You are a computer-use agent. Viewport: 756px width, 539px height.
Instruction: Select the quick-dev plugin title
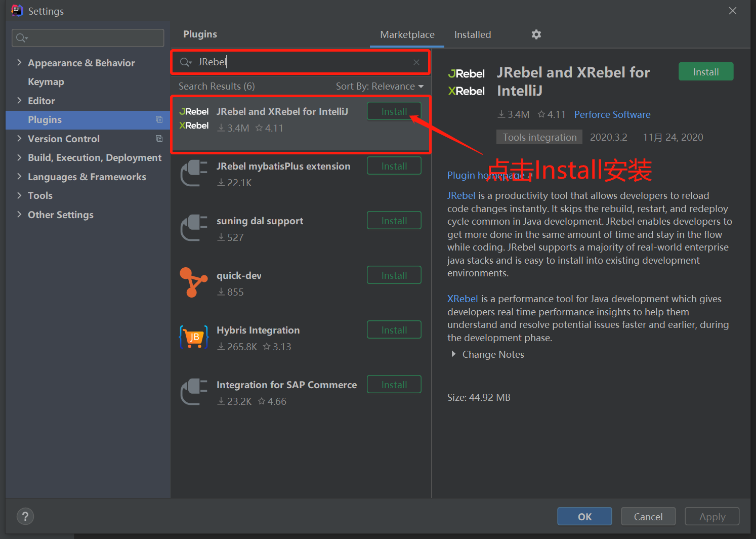[x=239, y=275]
